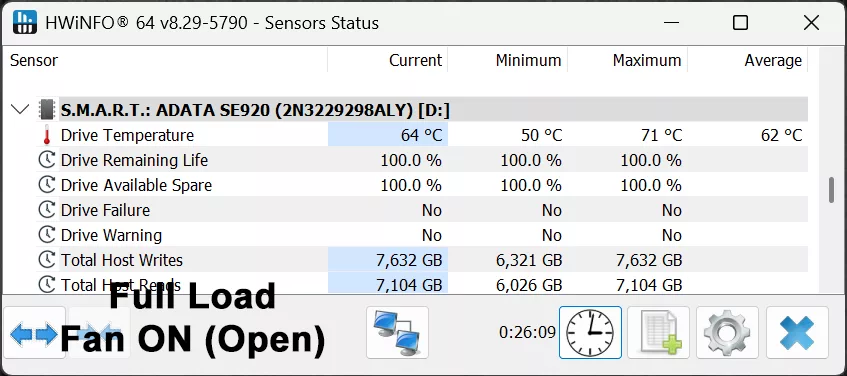Viewport: 847px width, 376px height.
Task: Open the network remote sensor monitoring button
Action: tap(397, 332)
